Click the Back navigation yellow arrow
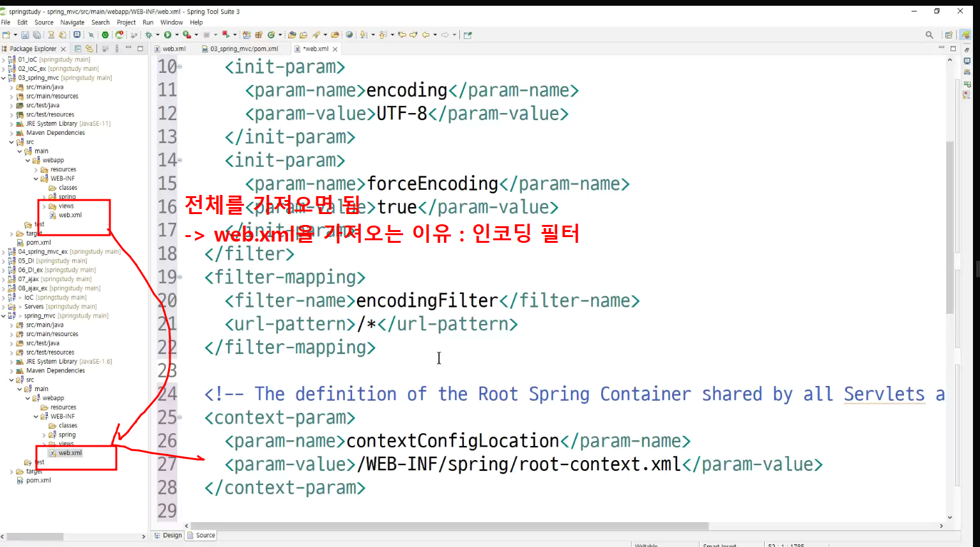This screenshot has width=980, height=547. pos(426,35)
